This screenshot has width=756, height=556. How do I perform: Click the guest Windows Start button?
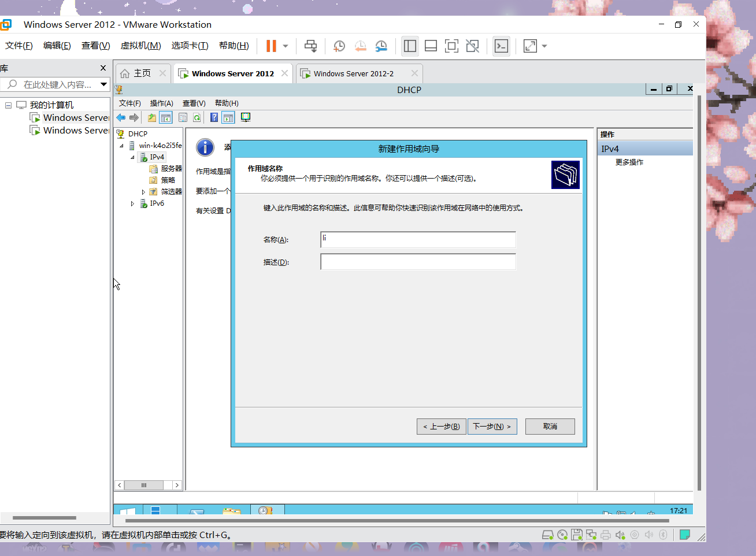click(127, 510)
